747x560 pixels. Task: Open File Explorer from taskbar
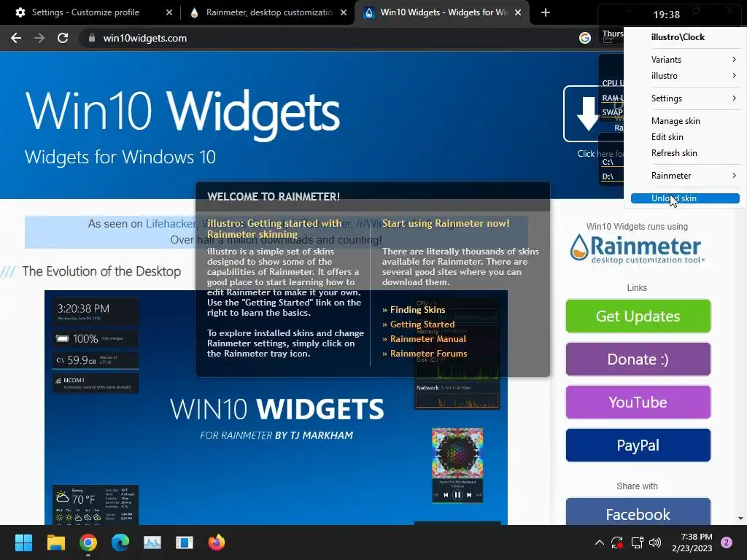[55, 542]
